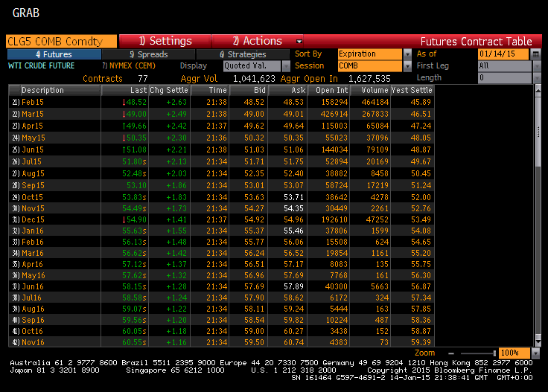Open the Sep15 contract row
548x392 pixels.
tap(221, 185)
